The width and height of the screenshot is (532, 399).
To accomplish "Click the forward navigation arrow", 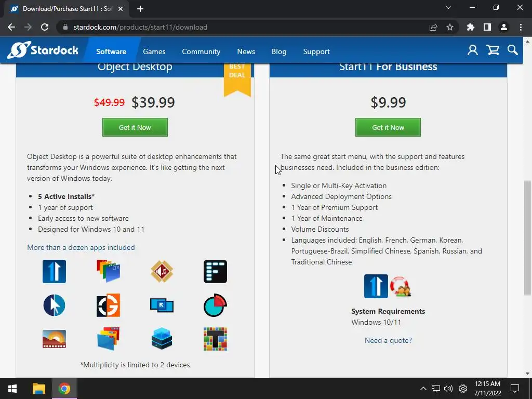I will click(28, 27).
